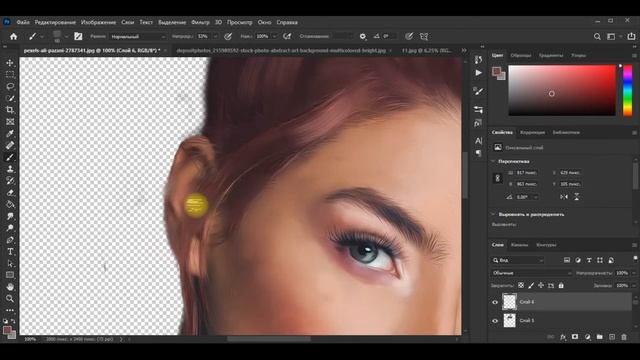
Task: Open the brush mode dropdown Нормальный
Action: pos(138,36)
